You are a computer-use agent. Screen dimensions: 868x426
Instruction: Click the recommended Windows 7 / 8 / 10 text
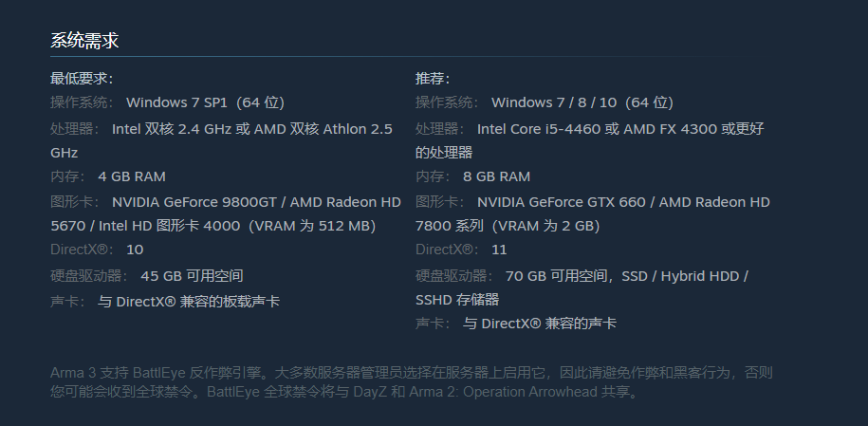582,102
